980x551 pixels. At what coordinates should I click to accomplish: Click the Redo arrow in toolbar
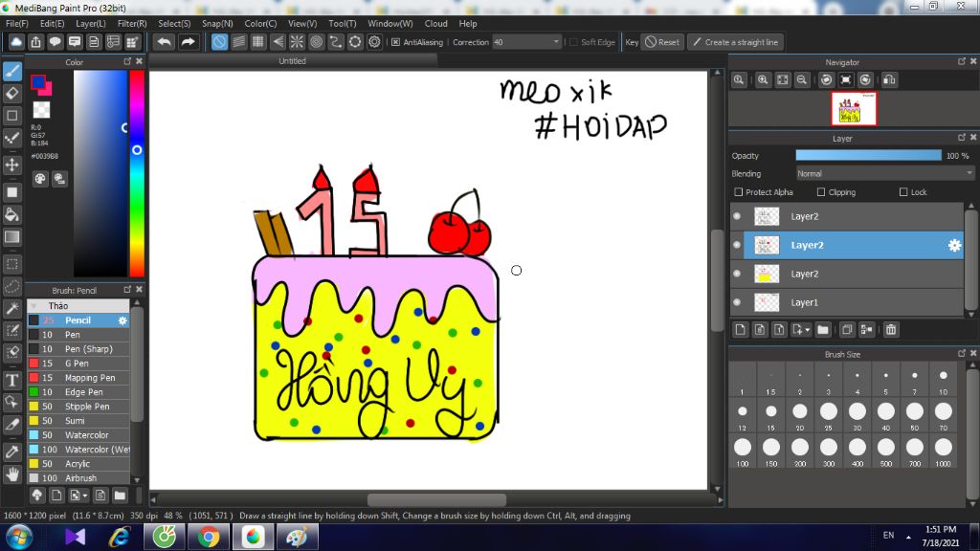pos(188,42)
